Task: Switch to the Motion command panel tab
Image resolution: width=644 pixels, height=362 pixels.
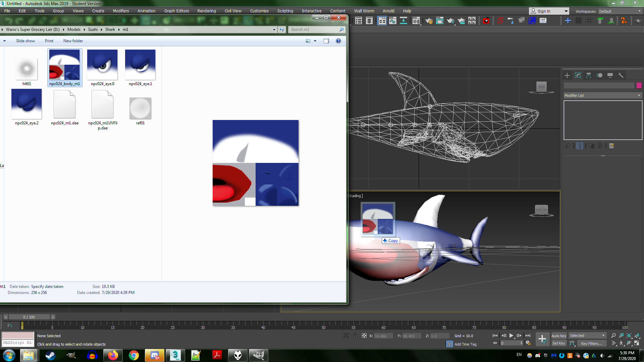Action: (599, 75)
